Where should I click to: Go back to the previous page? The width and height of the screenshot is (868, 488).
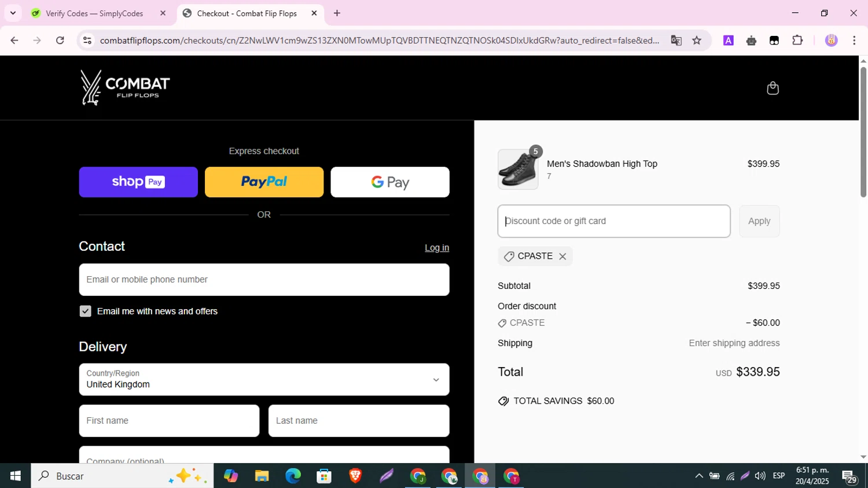click(x=14, y=41)
